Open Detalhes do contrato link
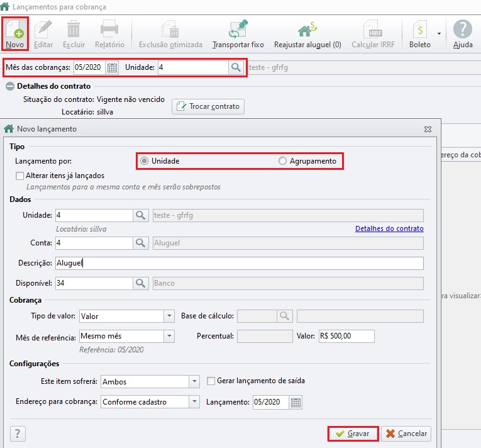 389,228
